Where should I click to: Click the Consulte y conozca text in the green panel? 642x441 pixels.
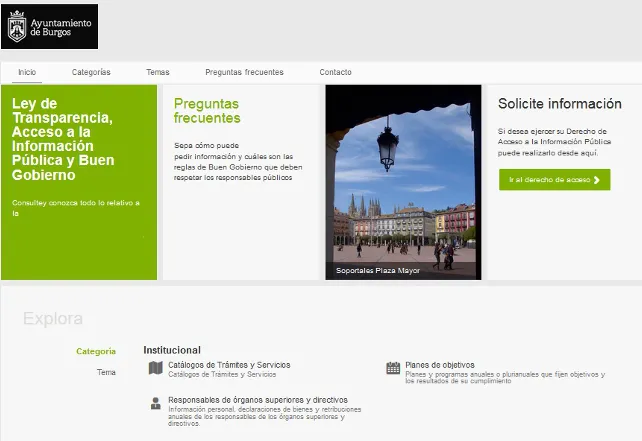coord(76,208)
